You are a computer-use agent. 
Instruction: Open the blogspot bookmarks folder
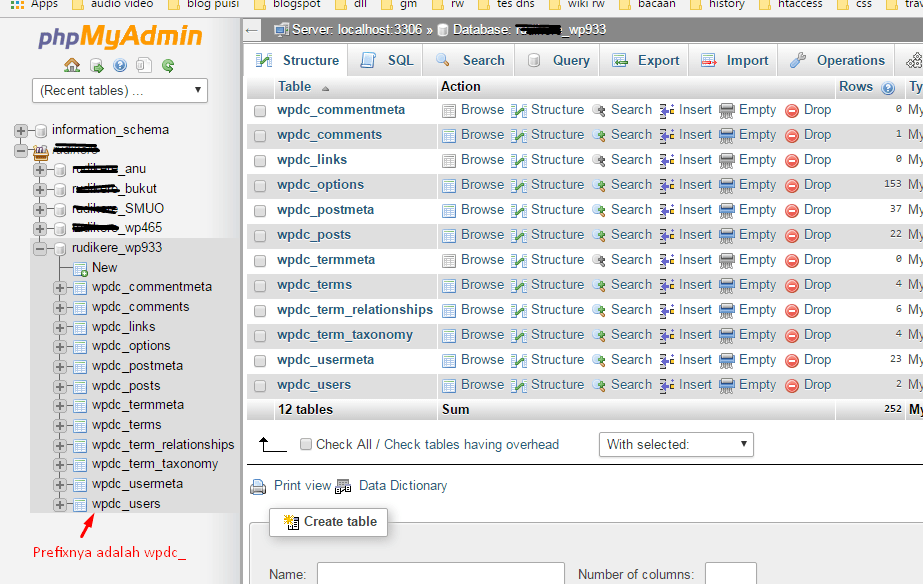pos(290,5)
